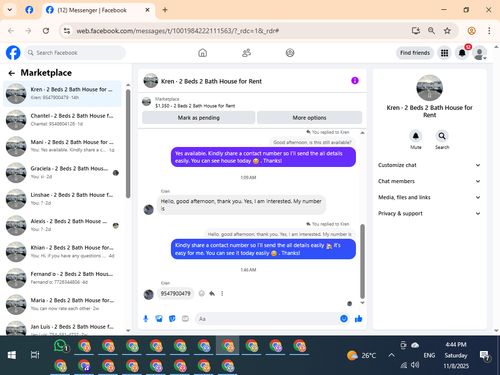Open the Mani conversation
Image resolution: width=500 pixels, height=375 pixels.
(62, 146)
